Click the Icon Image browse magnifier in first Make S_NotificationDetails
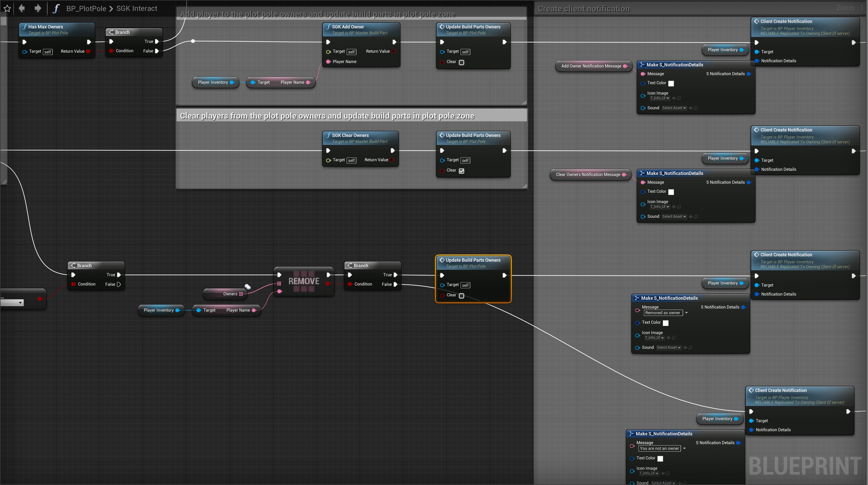The width and height of the screenshot is (868, 485). (x=679, y=98)
